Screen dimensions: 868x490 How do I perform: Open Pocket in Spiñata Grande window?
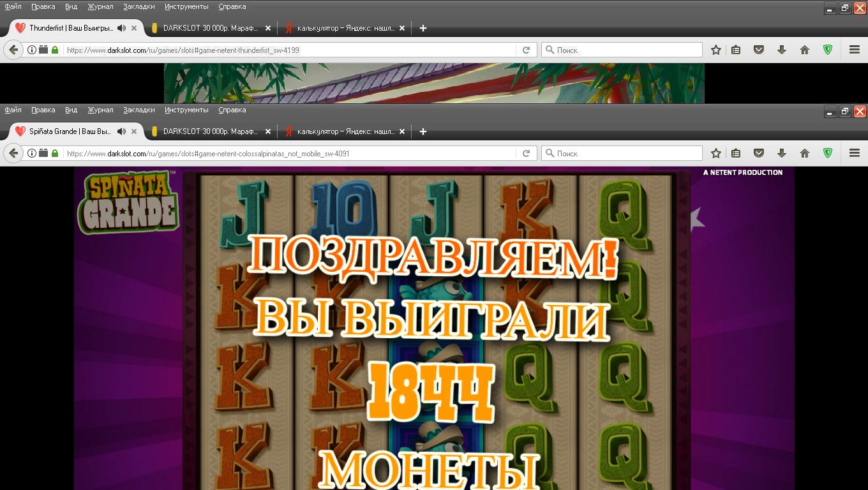(x=759, y=153)
